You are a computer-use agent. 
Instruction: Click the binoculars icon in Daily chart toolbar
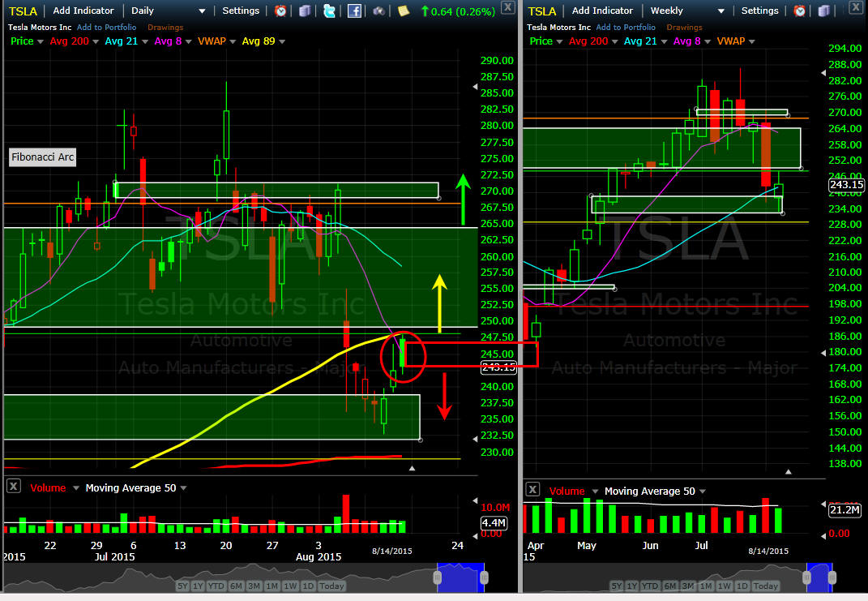[379, 11]
